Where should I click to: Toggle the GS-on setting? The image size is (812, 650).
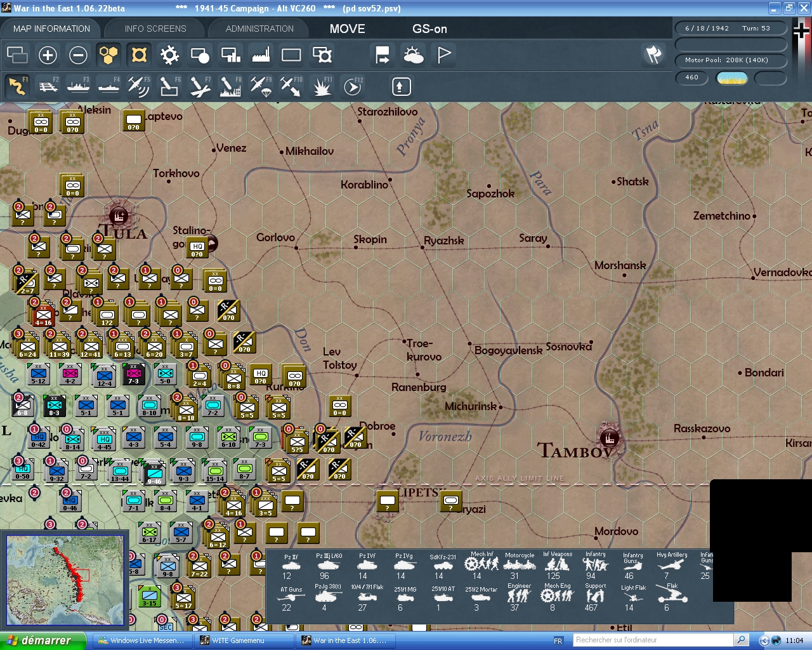(429, 29)
